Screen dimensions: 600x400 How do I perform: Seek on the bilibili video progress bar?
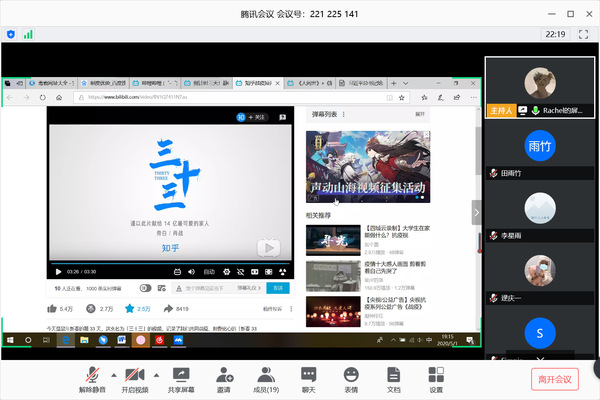[x=170, y=263]
